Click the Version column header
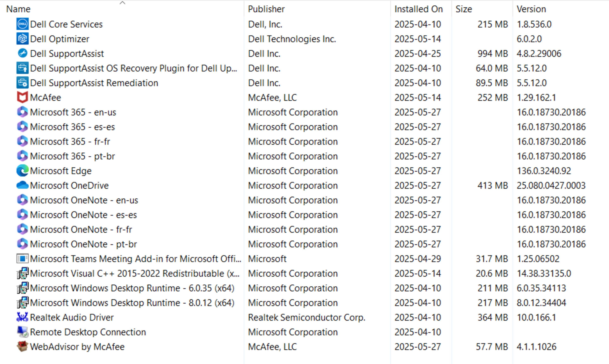 [531, 9]
